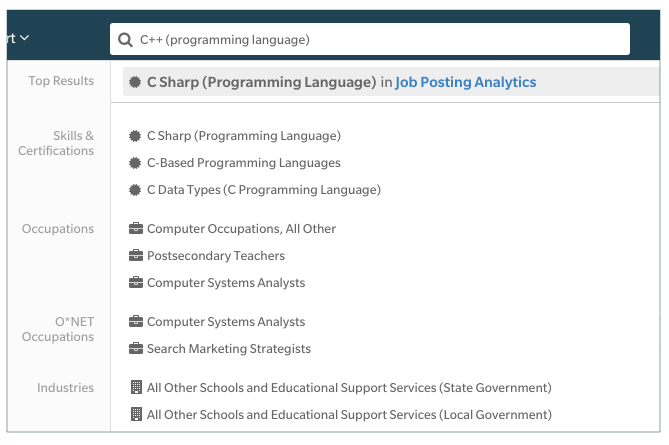Expand the dropdown chevron at top left
The width and height of the screenshot is (669, 445).
click(25, 38)
